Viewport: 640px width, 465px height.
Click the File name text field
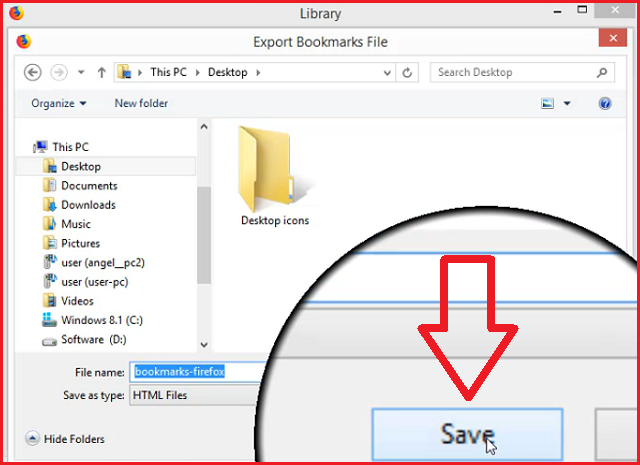coord(195,372)
